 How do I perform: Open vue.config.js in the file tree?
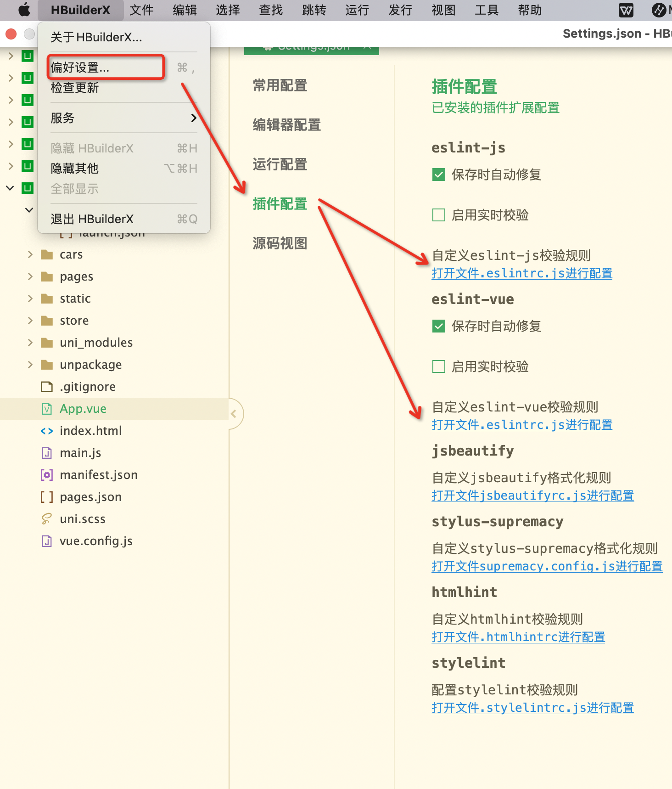tap(96, 541)
